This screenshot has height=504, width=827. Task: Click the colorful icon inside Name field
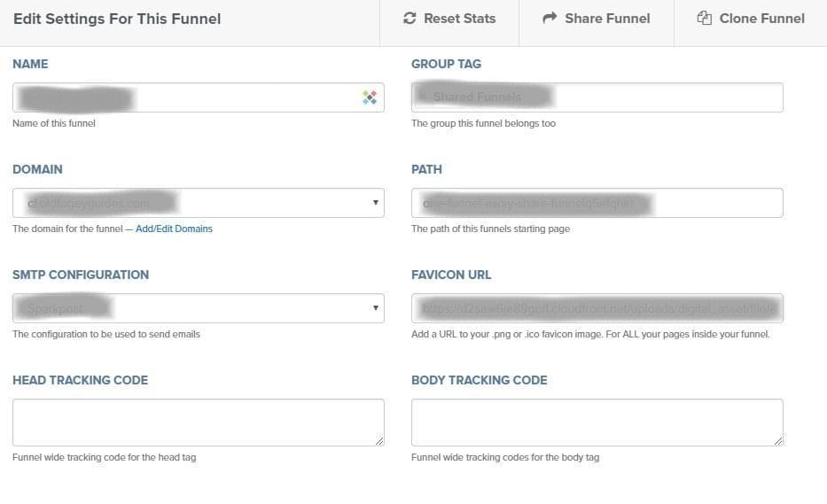pyautogui.click(x=370, y=97)
